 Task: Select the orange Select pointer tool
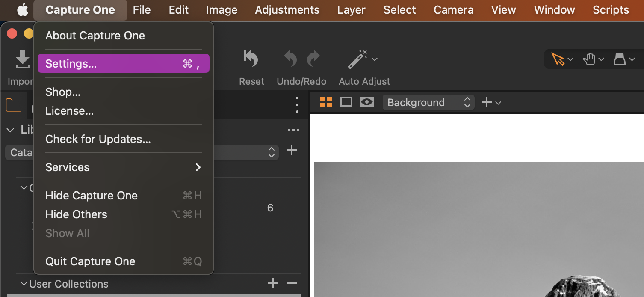[x=558, y=59]
